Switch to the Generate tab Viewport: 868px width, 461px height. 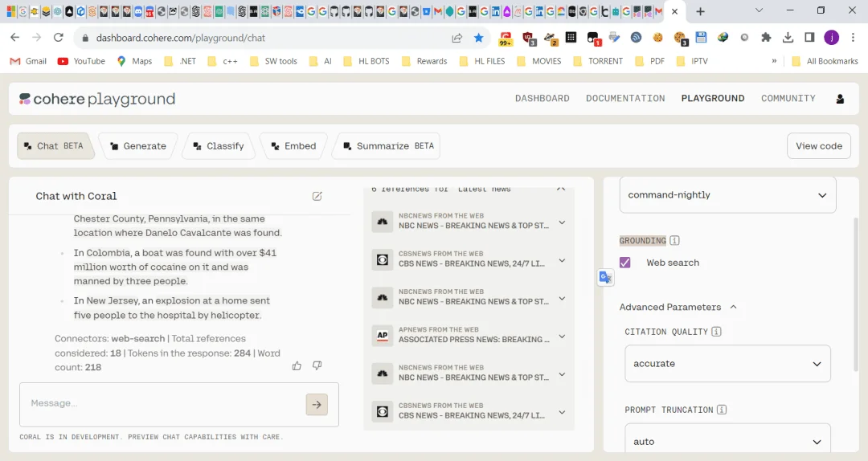[138, 146]
